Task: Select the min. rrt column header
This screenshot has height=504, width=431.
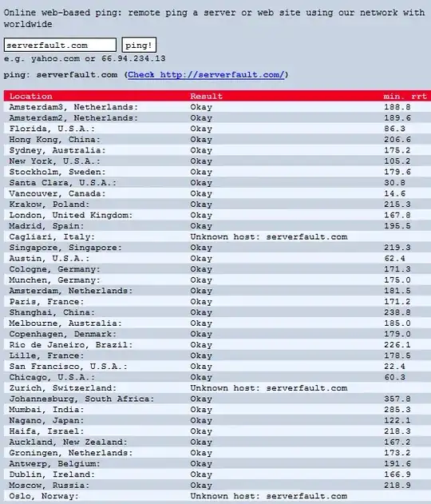Action: 405,96
